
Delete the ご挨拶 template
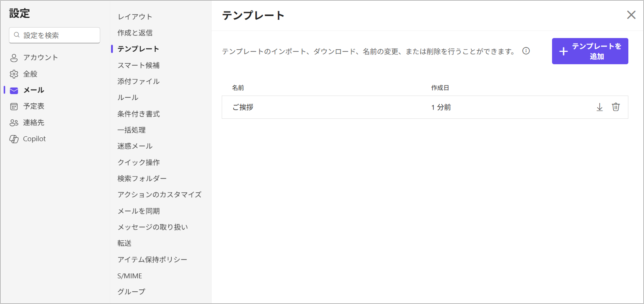click(x=615, y=107)
